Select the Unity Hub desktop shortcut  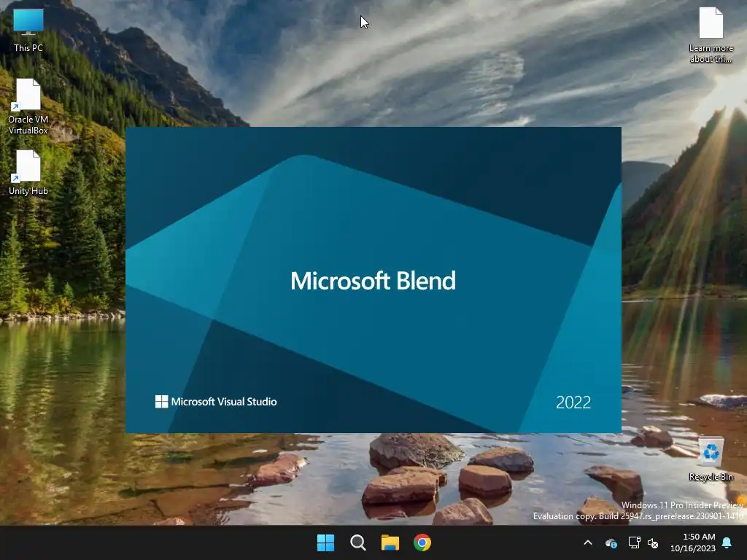click(28, 173)
